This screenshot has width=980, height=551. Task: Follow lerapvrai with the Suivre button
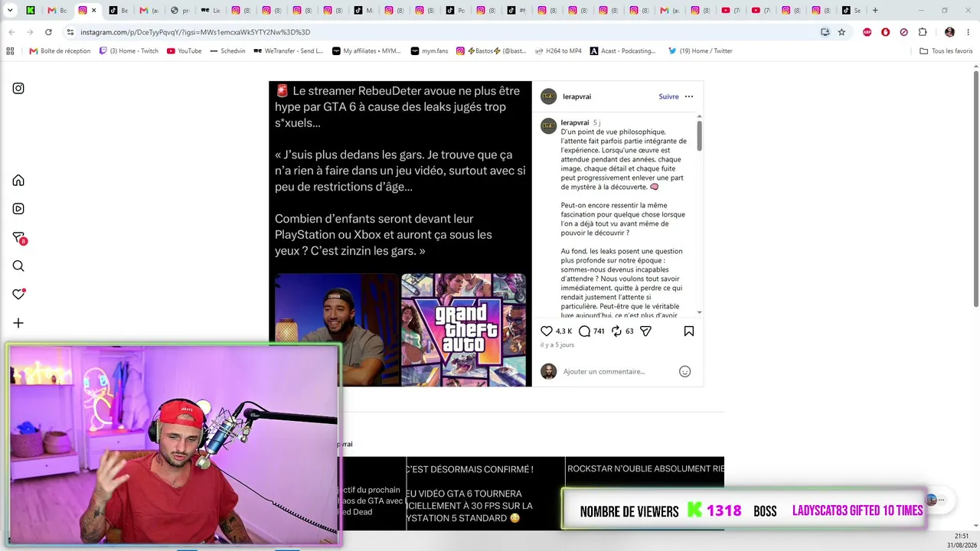pyautogui.click(x=668, y=96)
